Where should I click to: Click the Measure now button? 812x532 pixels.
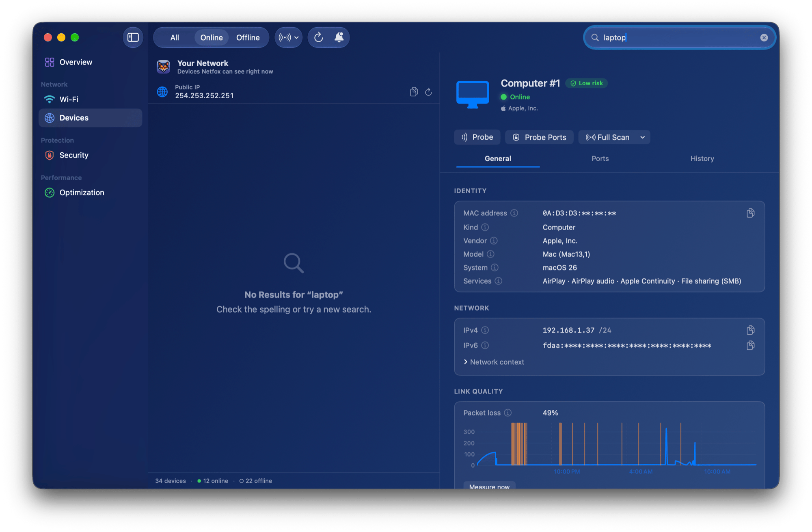(489, 486)
